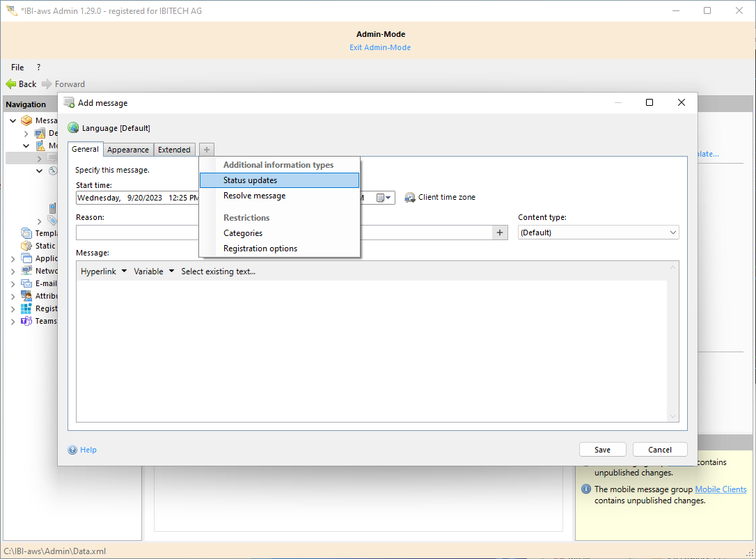Click the blue Help question mark icon

point(72,450)
